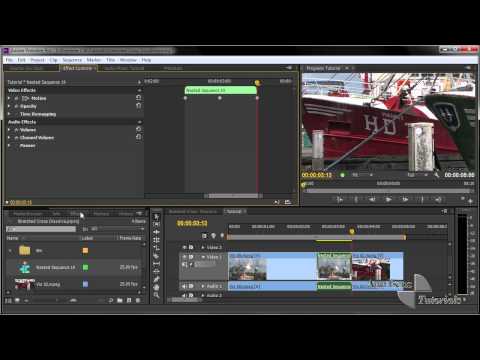Expand Channel Volume properties
Screen dimensions: 480x360
(9, 138)
